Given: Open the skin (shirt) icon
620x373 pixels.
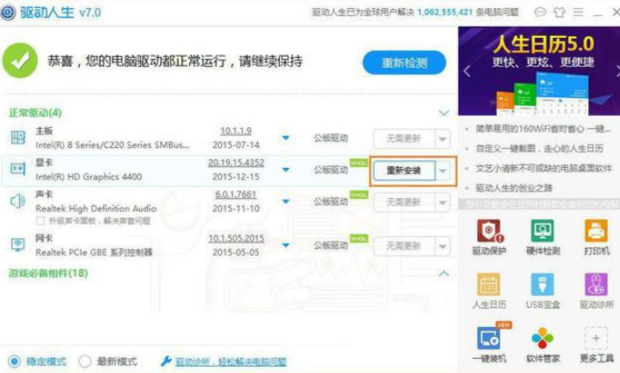Looking at the screenshot, I should (x=559, y=12).
